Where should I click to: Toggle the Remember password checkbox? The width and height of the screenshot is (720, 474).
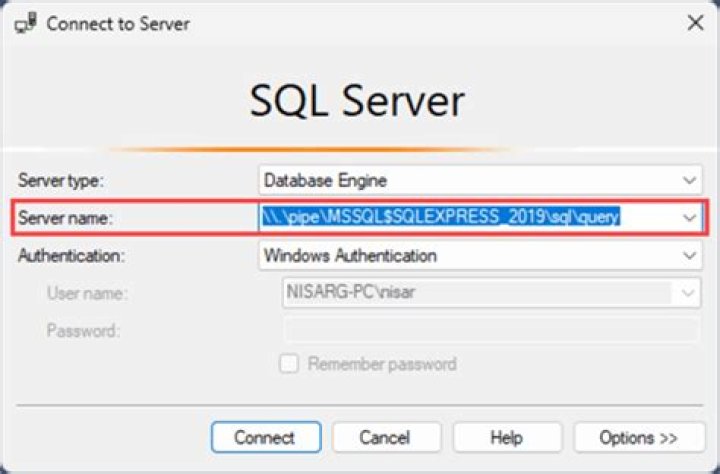coord(289,364)
